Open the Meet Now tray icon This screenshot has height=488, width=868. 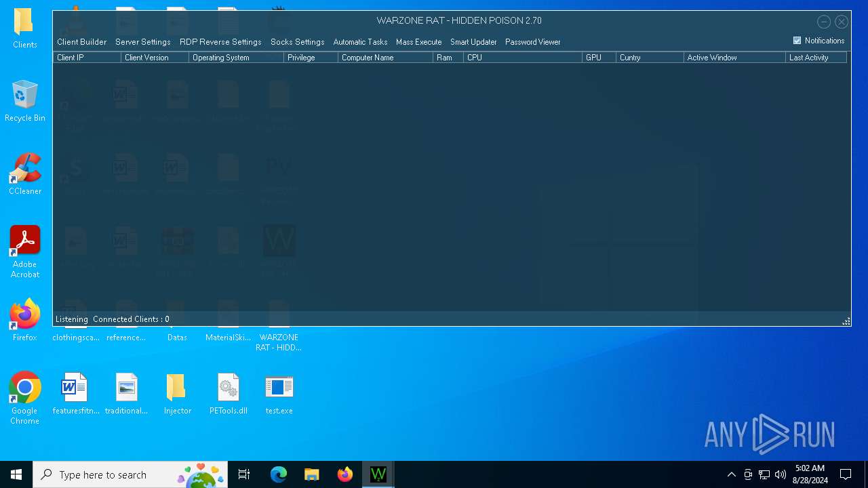[748, 474]
